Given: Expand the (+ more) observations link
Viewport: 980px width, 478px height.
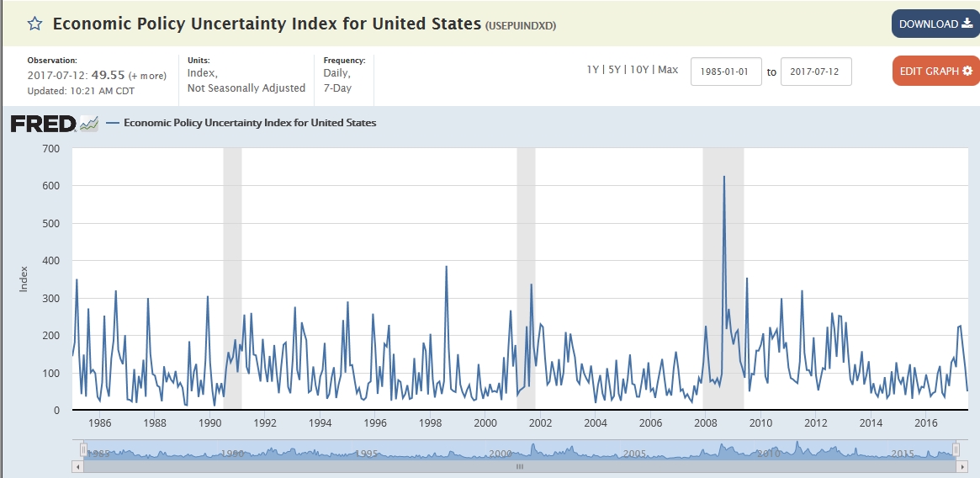Looking at the screenshot, I should tap(147, 76).
